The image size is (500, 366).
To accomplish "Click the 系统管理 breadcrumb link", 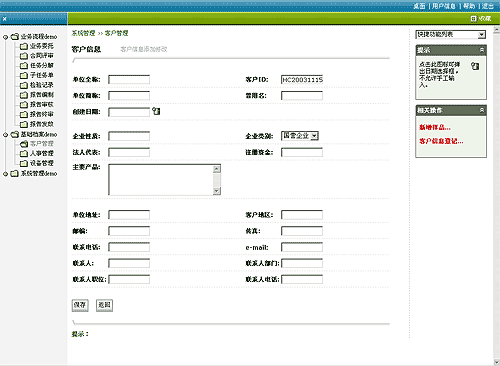I will (x=83, y=33).
